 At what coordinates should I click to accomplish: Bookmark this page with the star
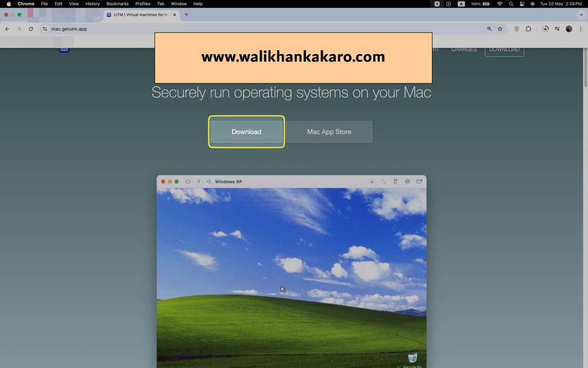coord(500,29)
